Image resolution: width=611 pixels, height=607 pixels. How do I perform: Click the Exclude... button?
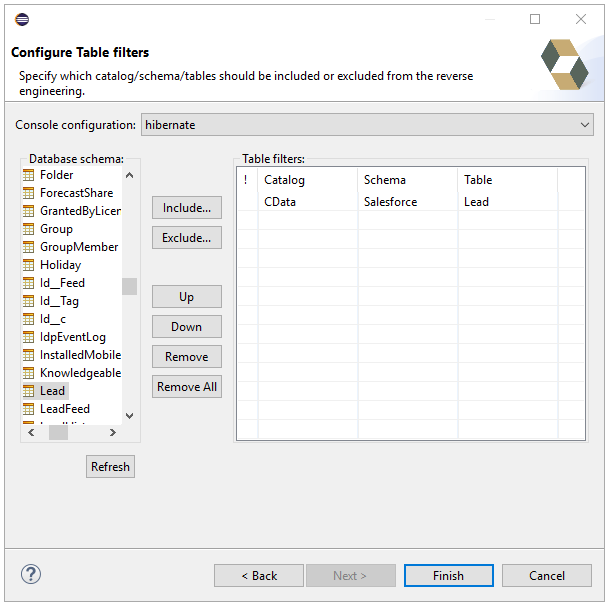187,238
